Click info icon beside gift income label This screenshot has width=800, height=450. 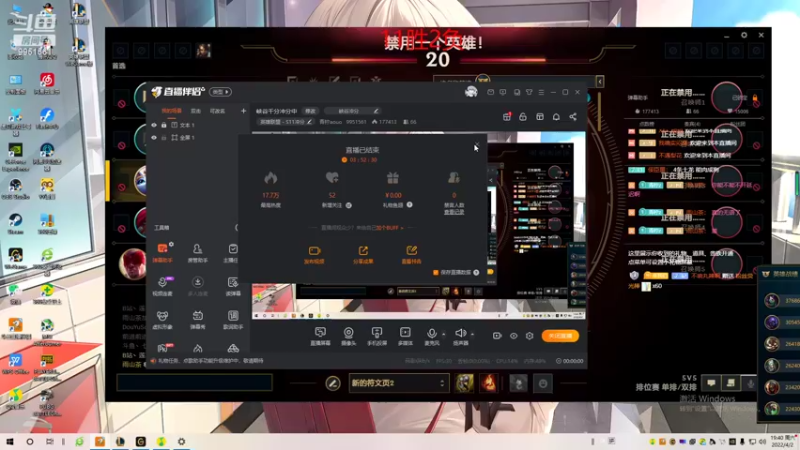click(x=409, y=205)
